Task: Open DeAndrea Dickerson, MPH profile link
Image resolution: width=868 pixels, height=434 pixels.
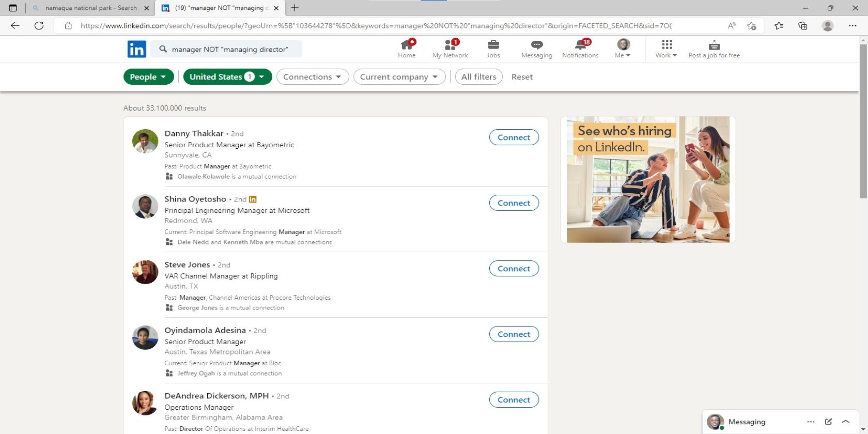Action: pyautogui.click(x=216, y=396)
